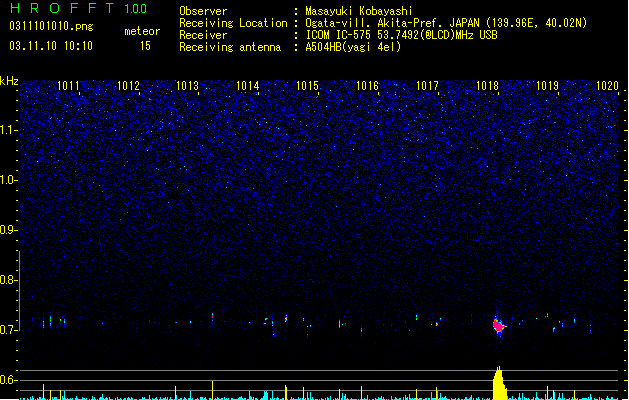Click the 1.1 kHz frequency axis label

8,130
